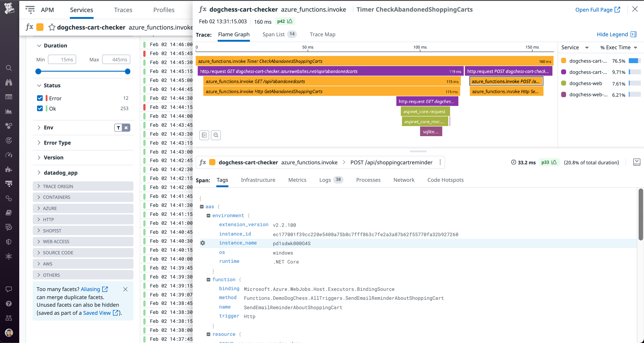Star the dogchess-cart-checker service favorite icon
Screen dimensions: 644x343
(x=52, y=28)
